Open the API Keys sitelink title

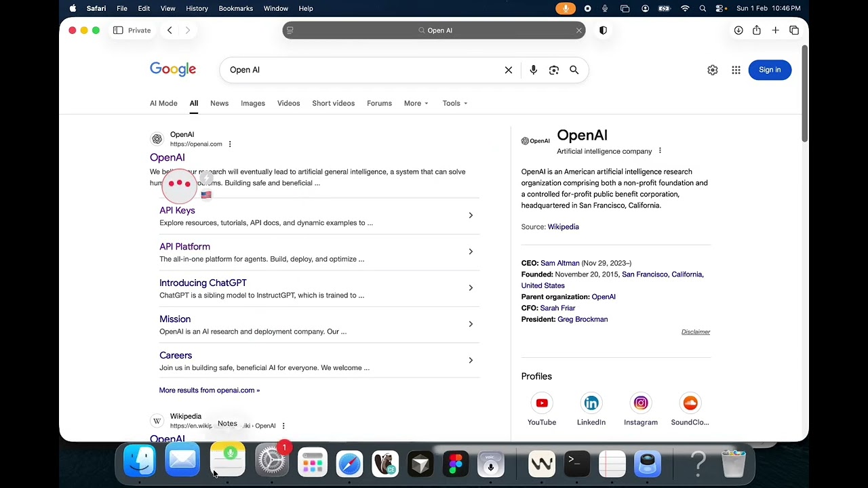(177, 210)
